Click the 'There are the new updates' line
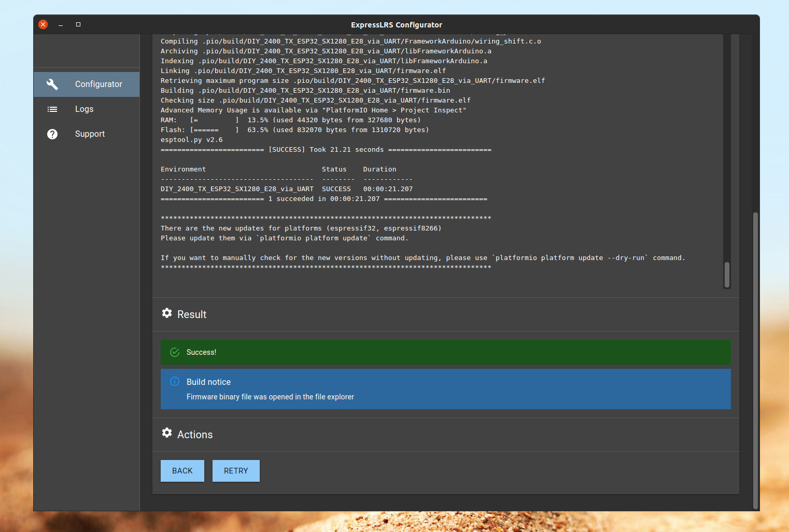 (301, 228)
